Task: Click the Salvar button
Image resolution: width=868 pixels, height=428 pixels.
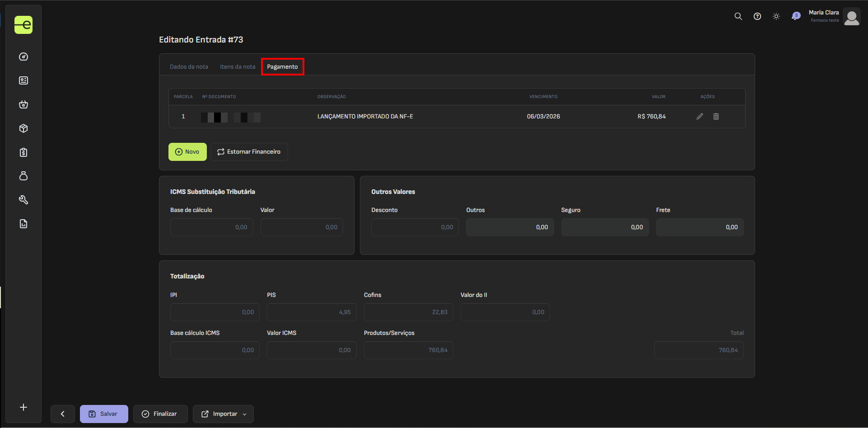Action: click(x=104, y=414)
